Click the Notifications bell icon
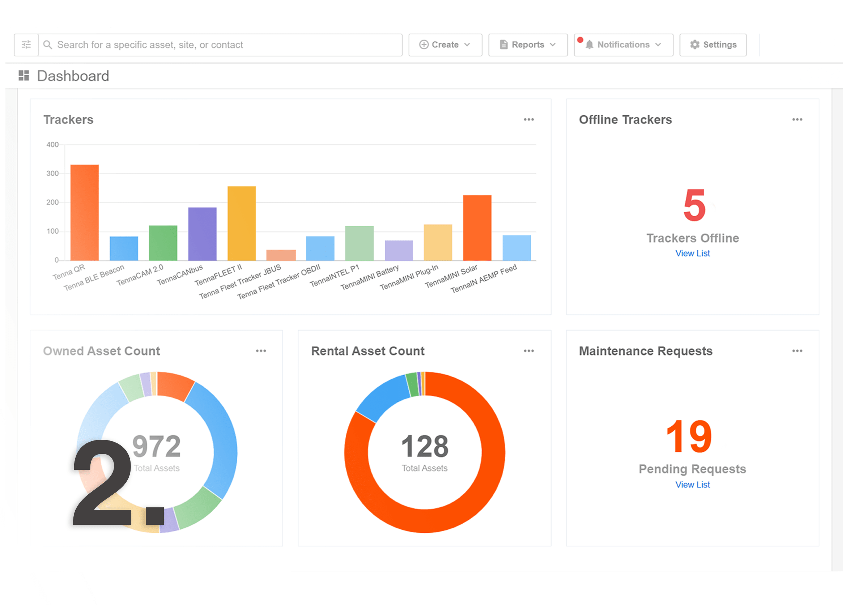Viewport: 868px width, 605px height. 589,45
